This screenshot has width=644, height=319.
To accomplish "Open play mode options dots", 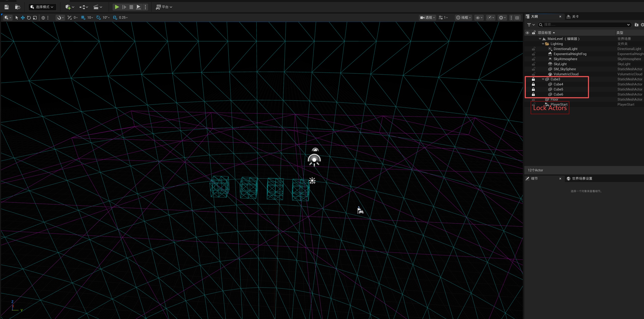I will click(145, 7).
